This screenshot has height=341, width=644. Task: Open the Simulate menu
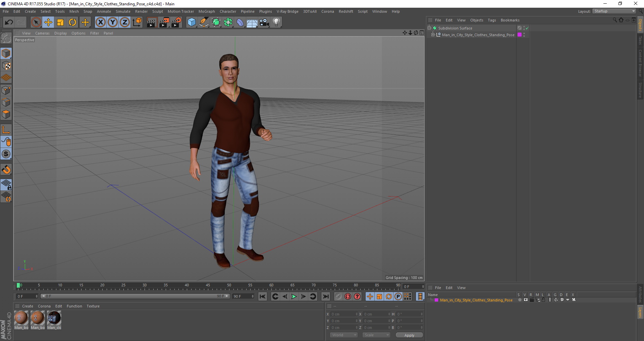pyautogui.click(x=123, y=11)
